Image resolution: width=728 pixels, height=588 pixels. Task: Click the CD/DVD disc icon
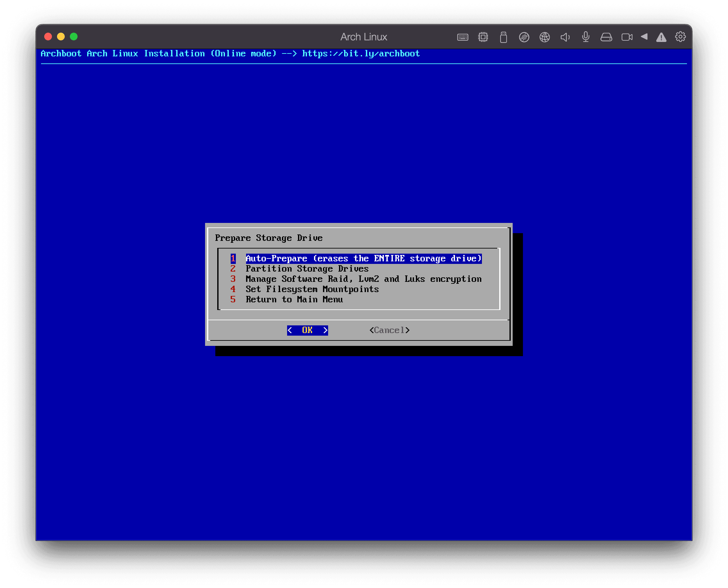pyautogui.click(x=524, y=37)
